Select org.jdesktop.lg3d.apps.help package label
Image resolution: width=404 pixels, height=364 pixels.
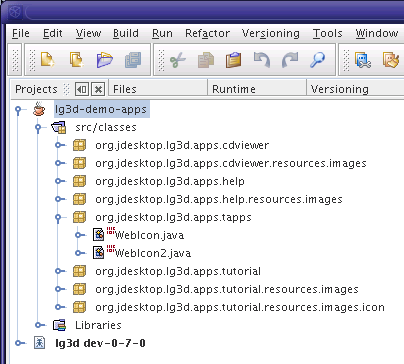[x=170, y=181]
